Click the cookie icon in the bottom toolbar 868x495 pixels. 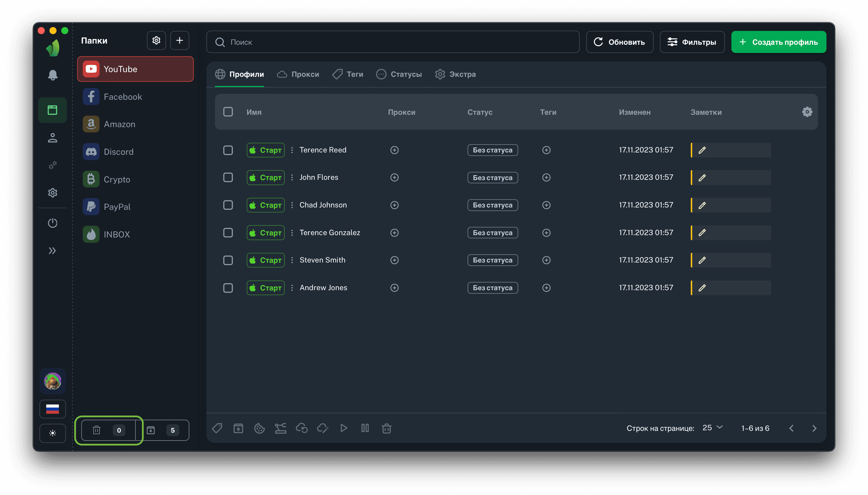(x=259, y=428)
